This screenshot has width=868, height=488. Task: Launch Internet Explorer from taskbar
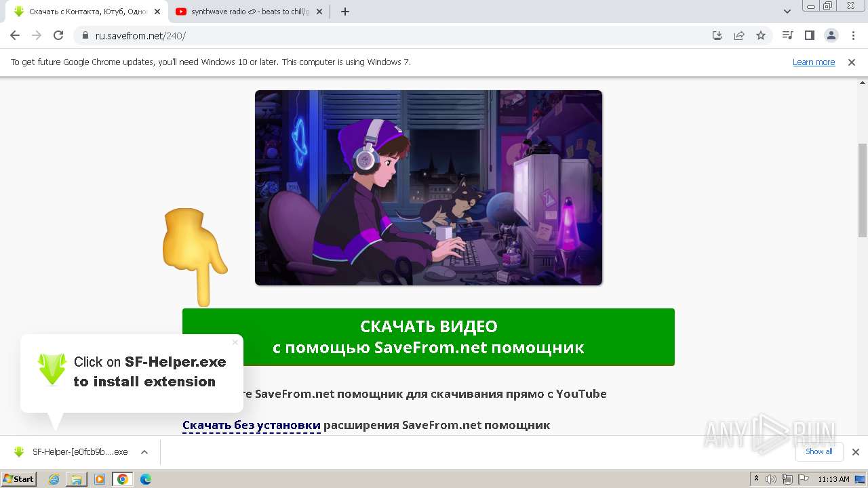(54, 479)
